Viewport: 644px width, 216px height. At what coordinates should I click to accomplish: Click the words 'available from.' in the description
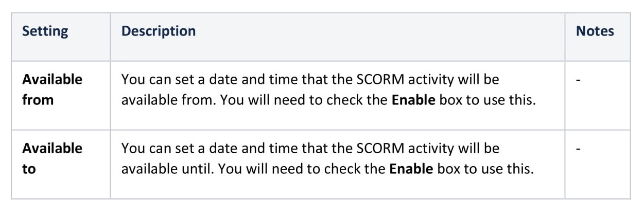click(x=169, y=100)
